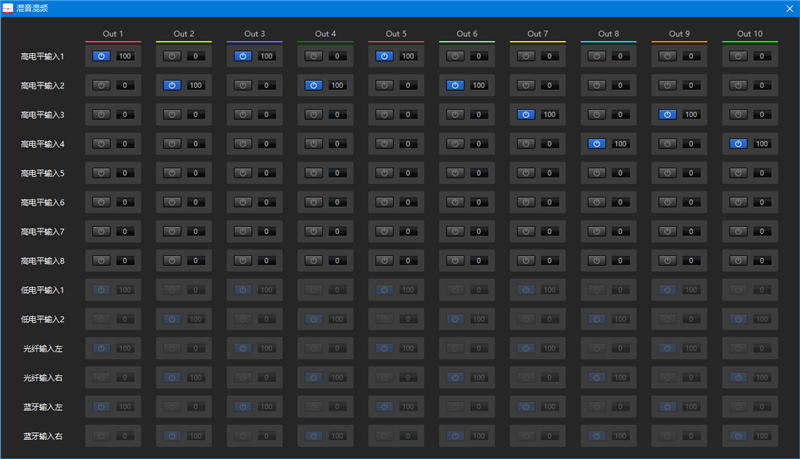This screenshot has width=800, height=459.
Task: Enable 高电平输入8 power icon under Out 1
Action: (x=101, y=260)
